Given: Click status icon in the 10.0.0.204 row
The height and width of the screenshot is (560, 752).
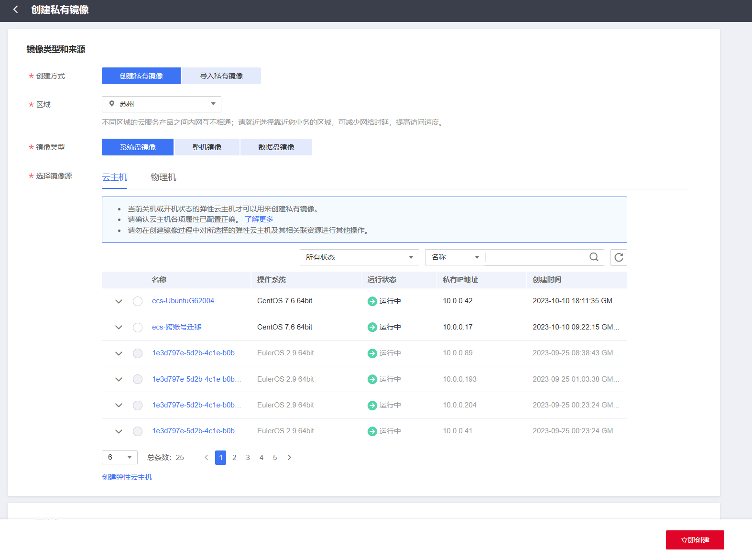Looking at the screenshot, I should [372, 406].
